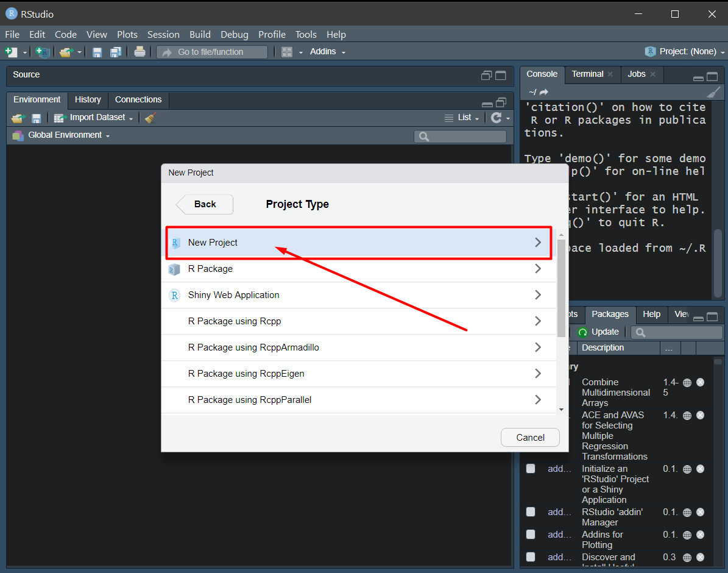Viewport: 728px width, 573px height.
Task: Remove the Discover and Install package
Action: pos(701,557)
